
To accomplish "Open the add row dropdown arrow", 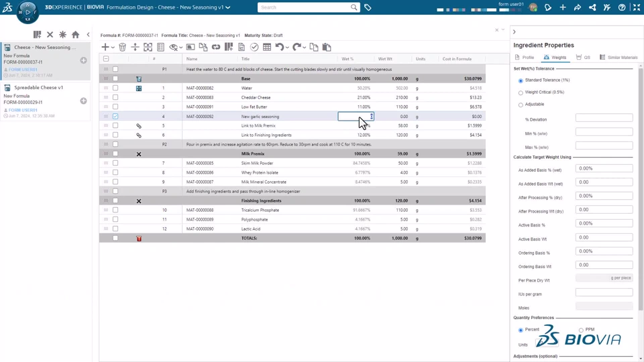I will tap(113, 48).
